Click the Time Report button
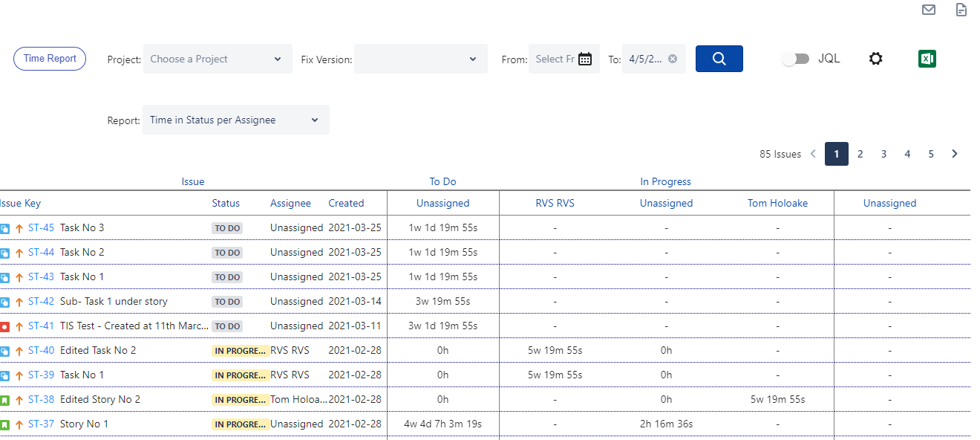Screen dimensions: 980x440 [50, 59]
